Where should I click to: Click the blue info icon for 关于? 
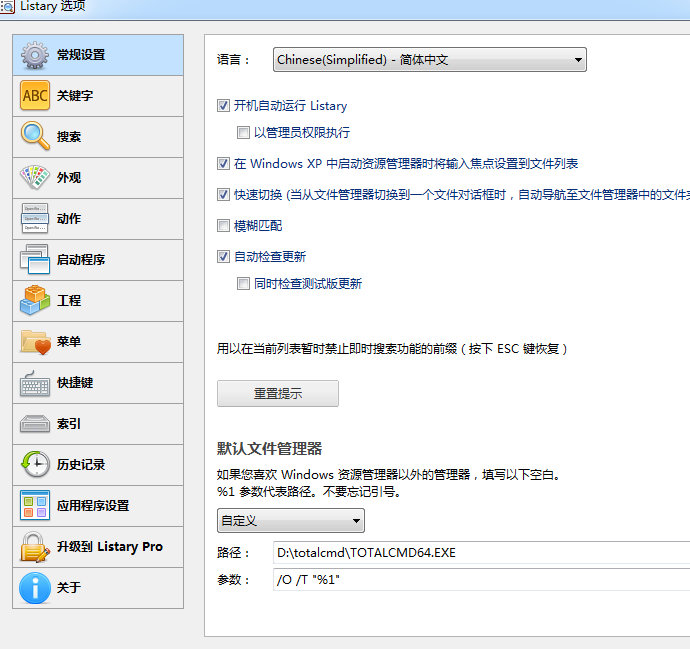(x=35, y=587)
